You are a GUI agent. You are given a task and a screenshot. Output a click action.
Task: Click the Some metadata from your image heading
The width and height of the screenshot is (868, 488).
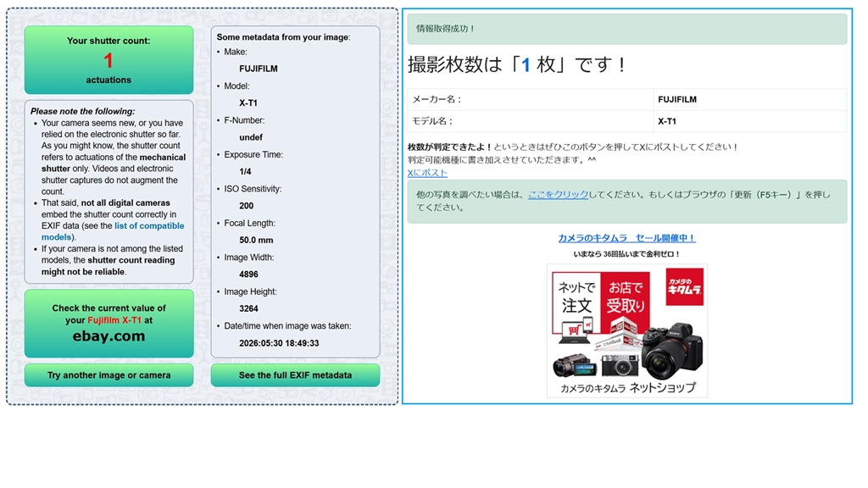283,37
